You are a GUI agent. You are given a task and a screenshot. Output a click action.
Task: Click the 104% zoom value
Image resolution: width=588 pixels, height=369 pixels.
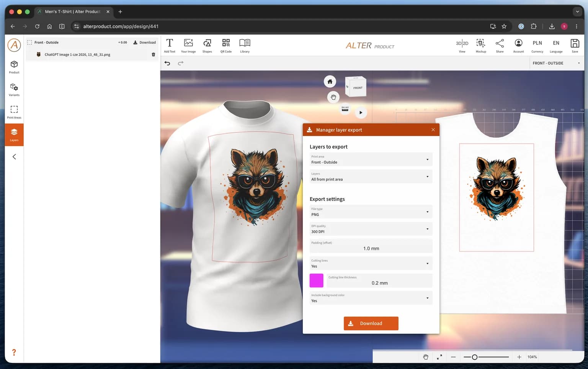[532, 357]
